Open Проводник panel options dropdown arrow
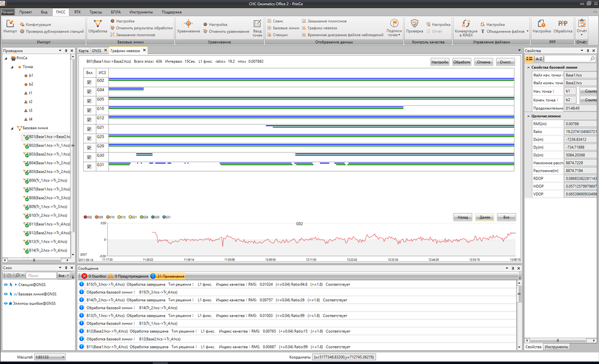 [60, 50]
